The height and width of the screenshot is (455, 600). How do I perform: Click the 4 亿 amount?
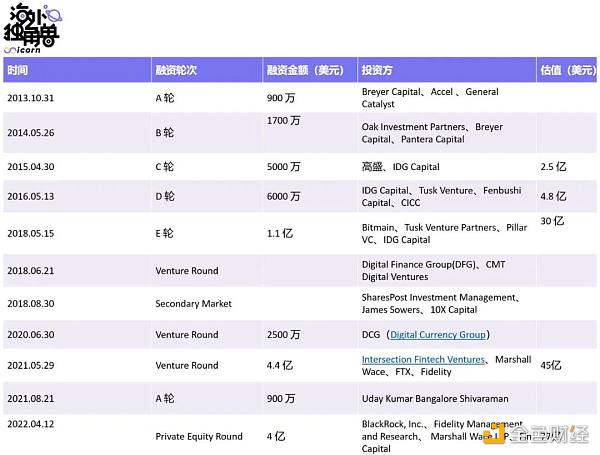click(x=276, y=436)
